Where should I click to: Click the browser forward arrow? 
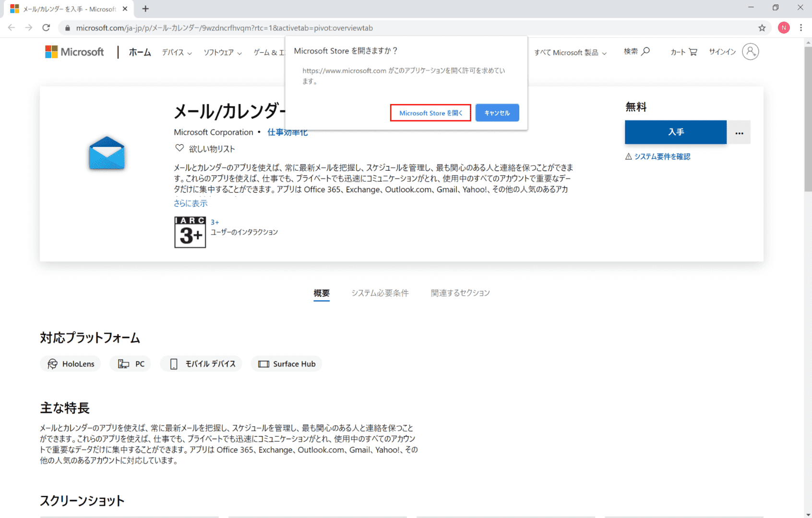pos(29,28)
